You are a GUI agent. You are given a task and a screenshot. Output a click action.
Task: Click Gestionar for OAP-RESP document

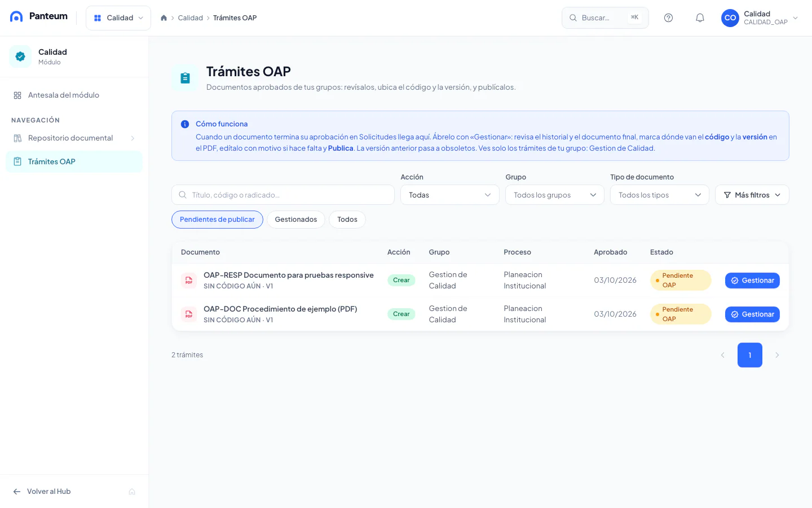(x=752, y=281)
